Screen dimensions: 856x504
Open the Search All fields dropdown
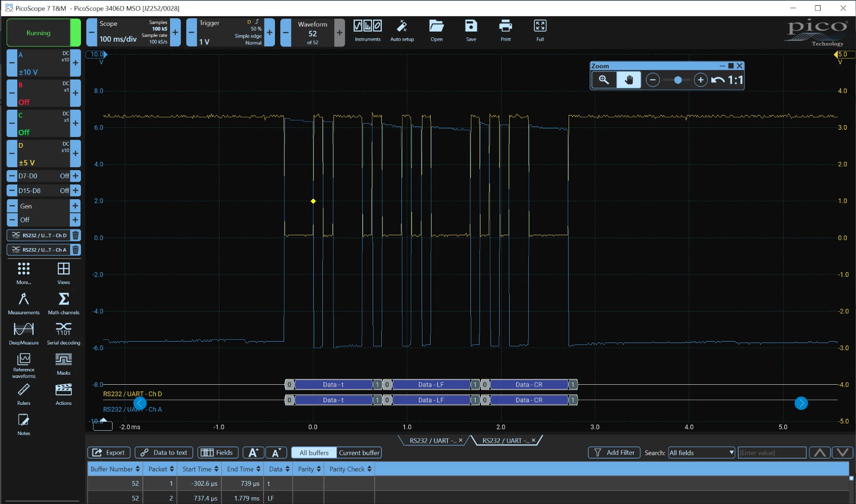701,453
